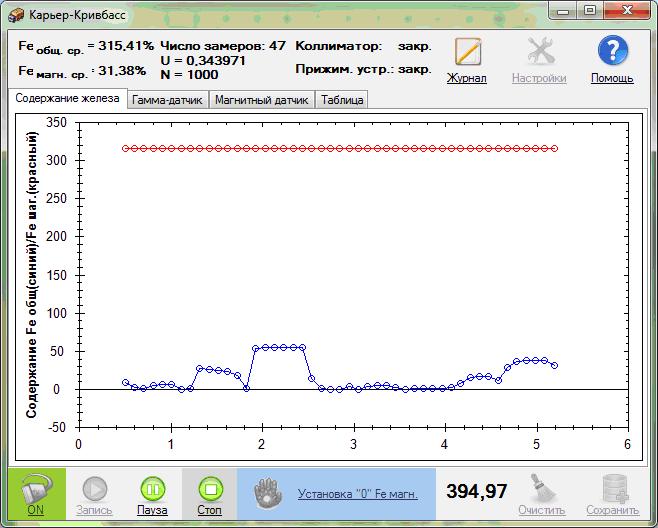
Task: Click the Установка "0" Fe магн. link
Action: pos(358,494)
